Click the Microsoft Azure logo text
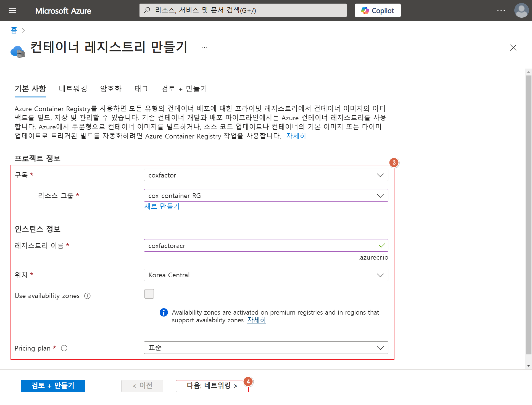Image resolution: width=532 pixels, height=405 pixels. (63, 11)
